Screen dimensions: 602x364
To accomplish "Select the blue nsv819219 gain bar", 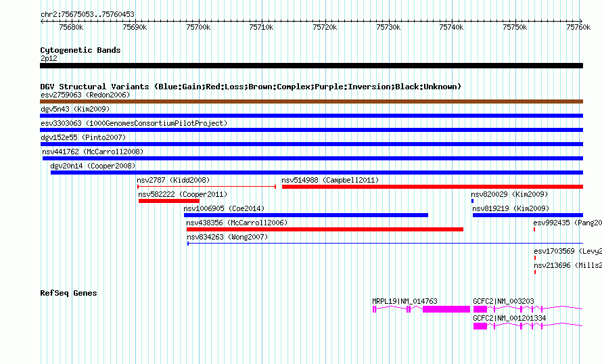I will point(528,215).
